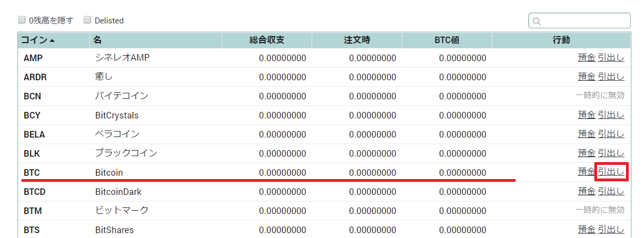Click 引出し link for Bitcoin row

pos(611,172)
